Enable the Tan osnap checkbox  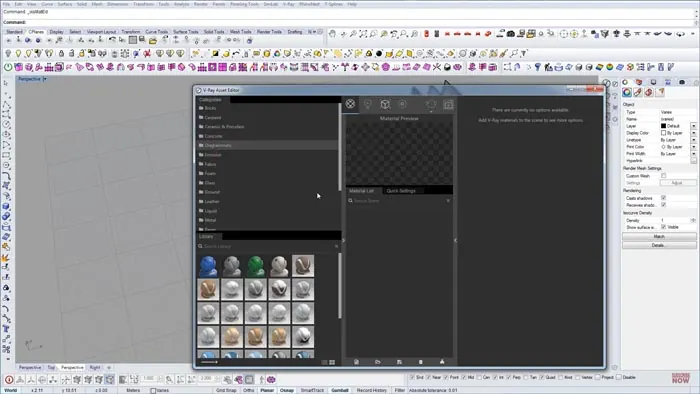[x=525, y=377]
